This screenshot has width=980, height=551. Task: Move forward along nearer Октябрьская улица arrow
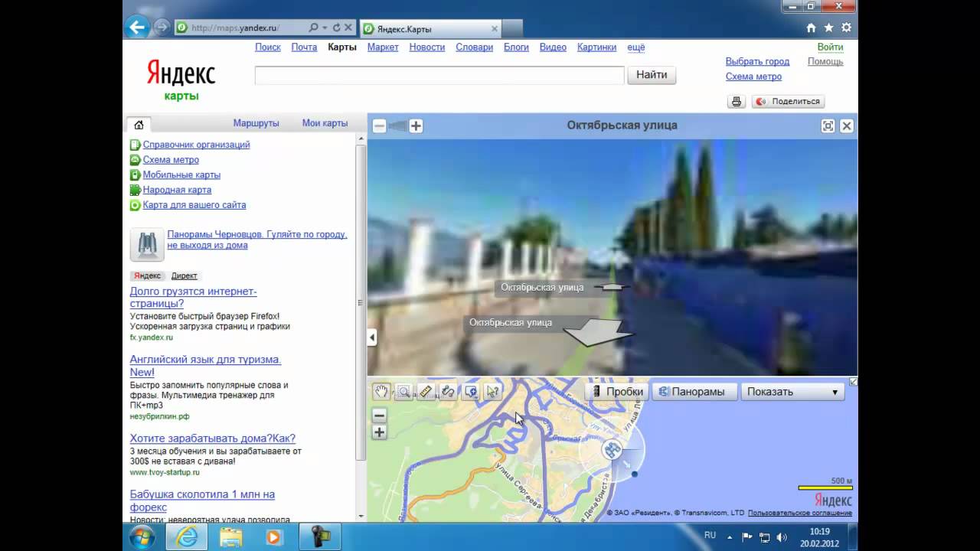[598, 332]
